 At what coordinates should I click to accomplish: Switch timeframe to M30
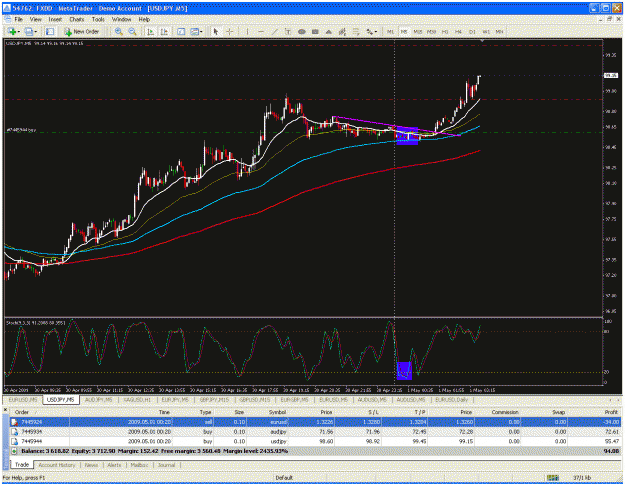click(431, 31)
